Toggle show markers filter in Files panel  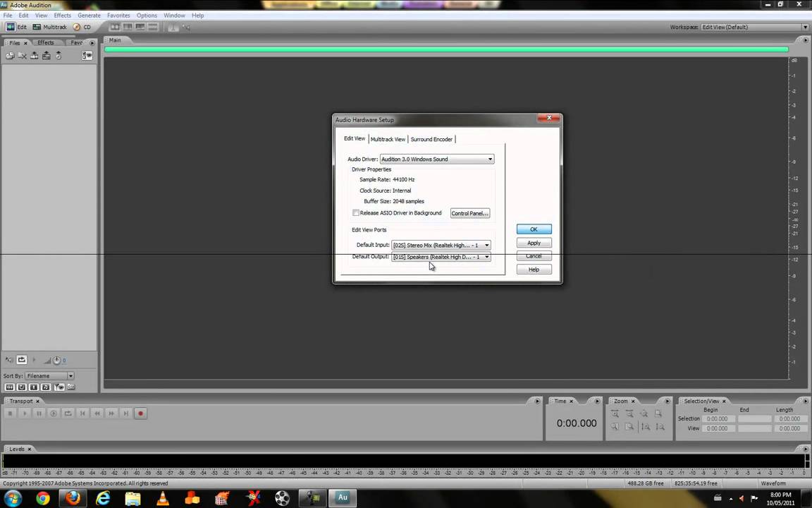click(x=59, y=387)
